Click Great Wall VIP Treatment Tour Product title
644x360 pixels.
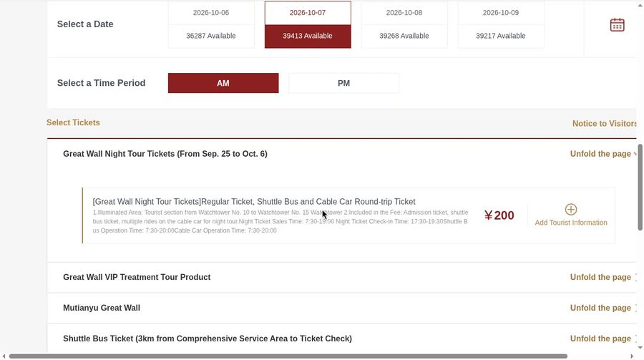click(x=137, y=277)
